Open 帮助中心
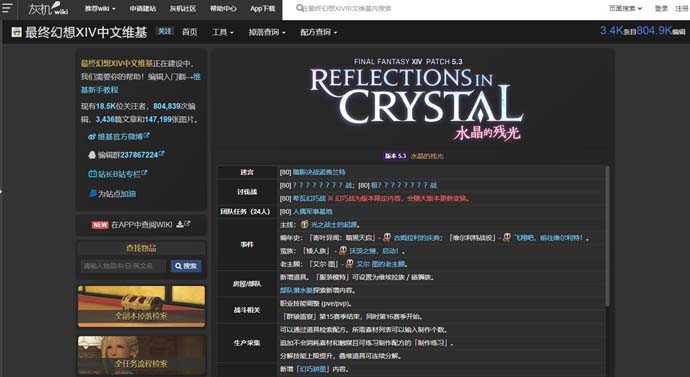This screenshot has width=690, height=377. 223,8
